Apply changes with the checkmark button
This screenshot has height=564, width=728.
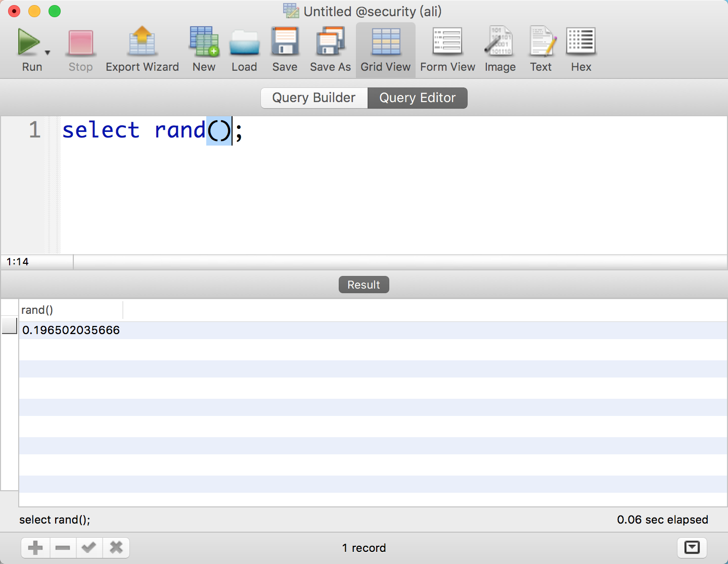(x=89, y=547)
